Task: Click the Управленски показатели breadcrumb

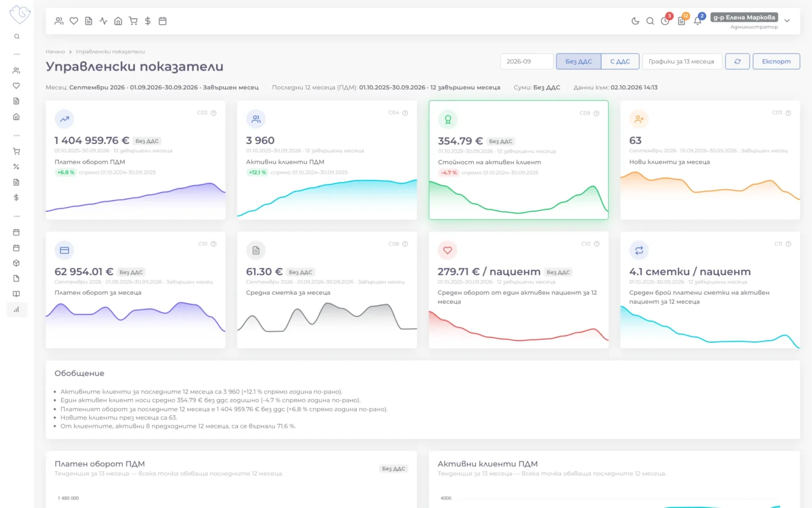Action: 110,52
